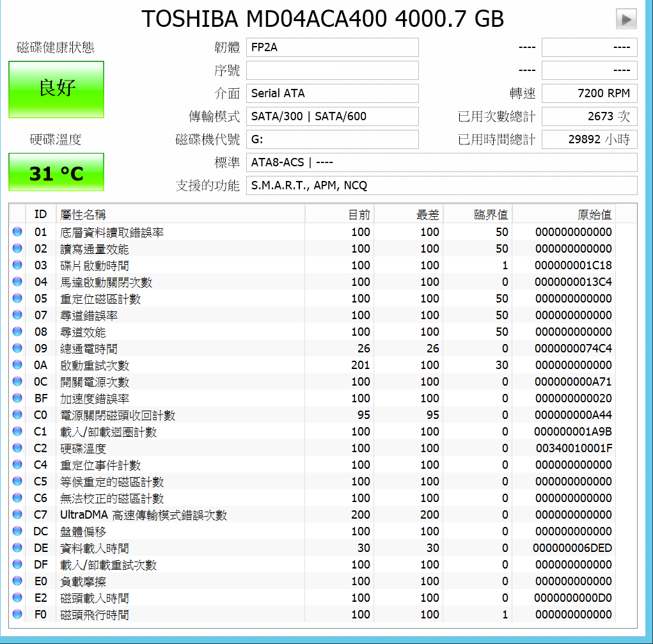Click the SATA/300 | SATA/600 transfer mode field
The width and height of the screenshot is (653, 644).
click(333, 116)
